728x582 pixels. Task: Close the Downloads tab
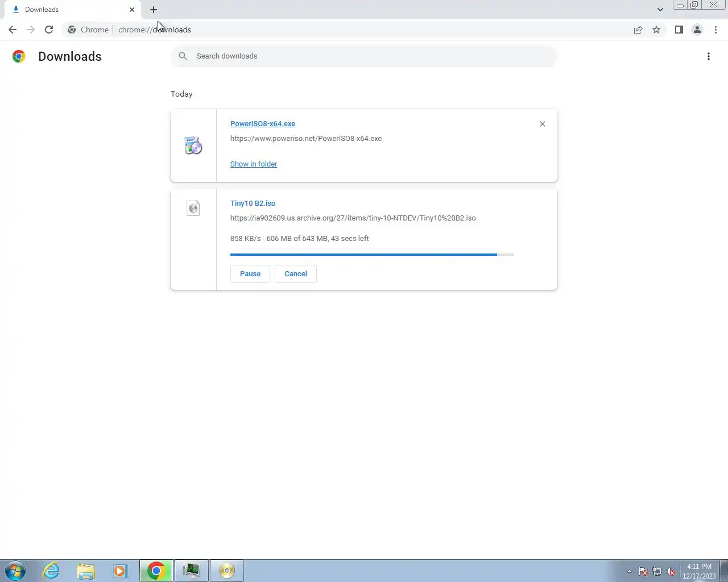point(132,10)
